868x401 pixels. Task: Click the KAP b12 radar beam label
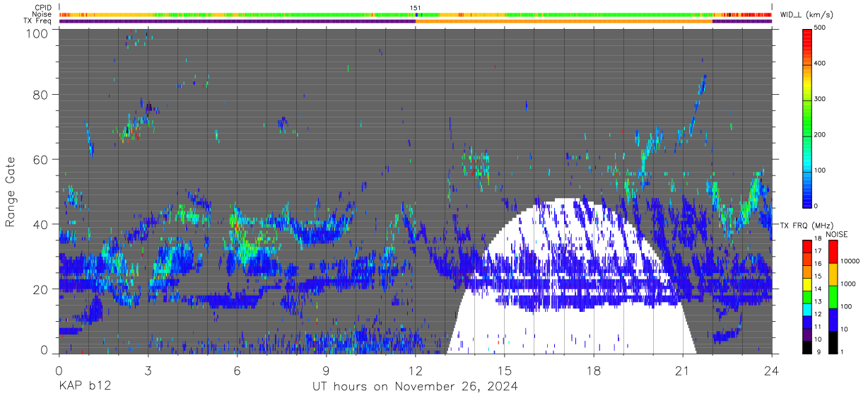(x=84, y=387)
